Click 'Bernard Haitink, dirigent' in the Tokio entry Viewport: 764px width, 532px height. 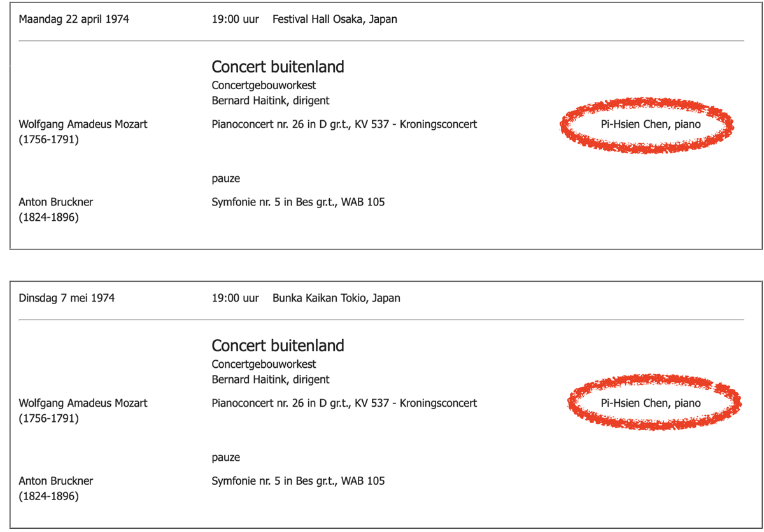click(x=271, y=379)
